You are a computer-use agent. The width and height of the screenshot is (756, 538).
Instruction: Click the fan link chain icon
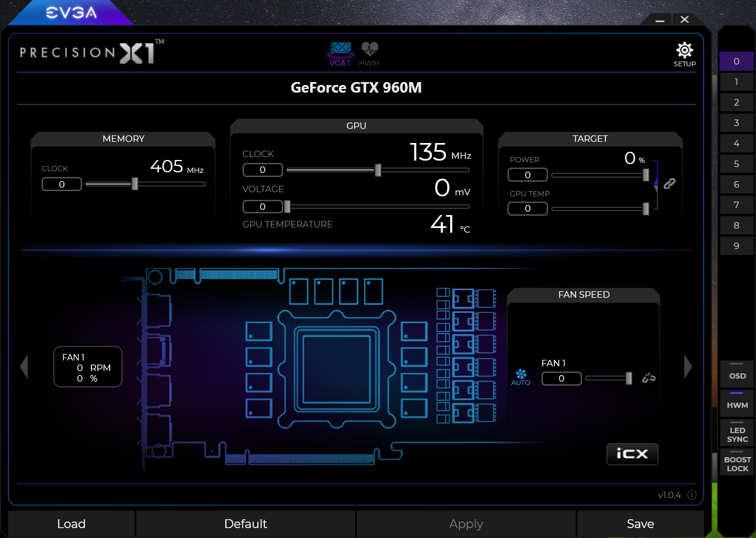pyautogui.click(x=648, y=378)
